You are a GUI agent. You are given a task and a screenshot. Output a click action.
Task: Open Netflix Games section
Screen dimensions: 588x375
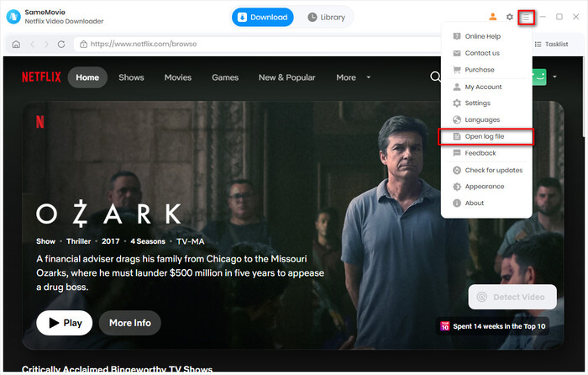[x=225, y=77]
